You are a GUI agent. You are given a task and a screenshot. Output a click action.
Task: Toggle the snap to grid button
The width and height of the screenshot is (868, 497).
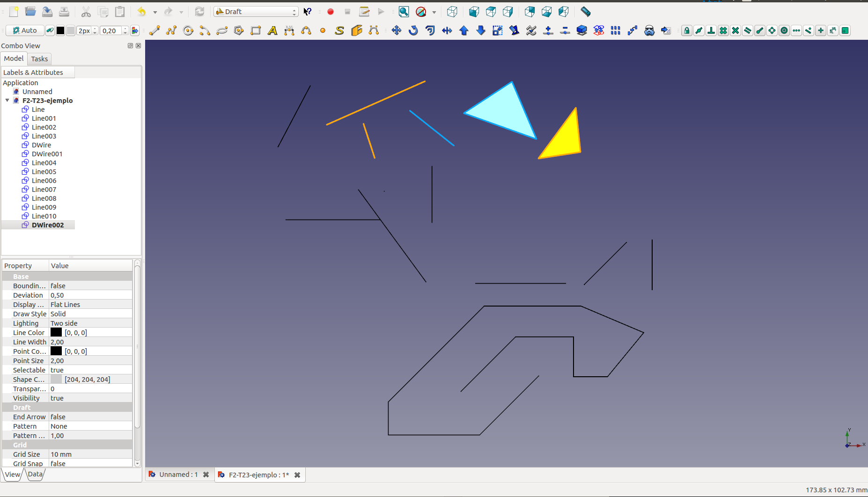pos(723,31)
